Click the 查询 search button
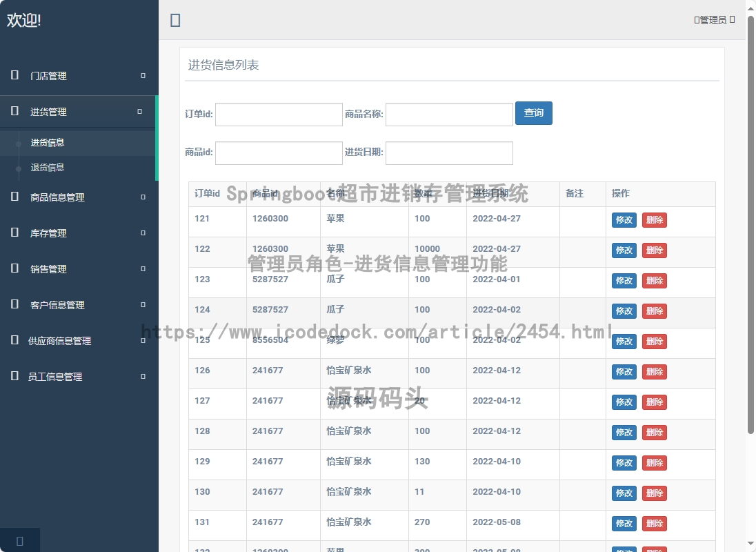Image resolution: width=756 pixels, height=552 pixels. [x=534, y=112]
